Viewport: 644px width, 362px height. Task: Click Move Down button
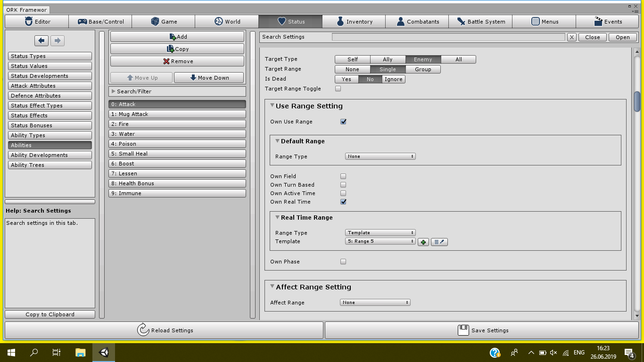(209, 78)
